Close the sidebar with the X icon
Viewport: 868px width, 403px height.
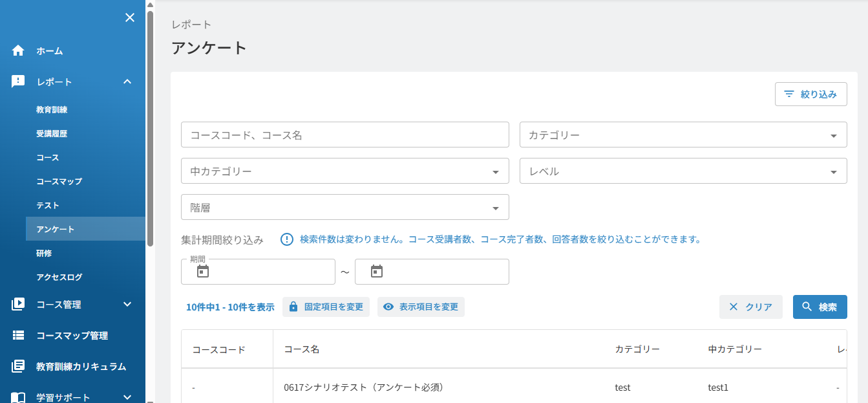tap(130, 17)
